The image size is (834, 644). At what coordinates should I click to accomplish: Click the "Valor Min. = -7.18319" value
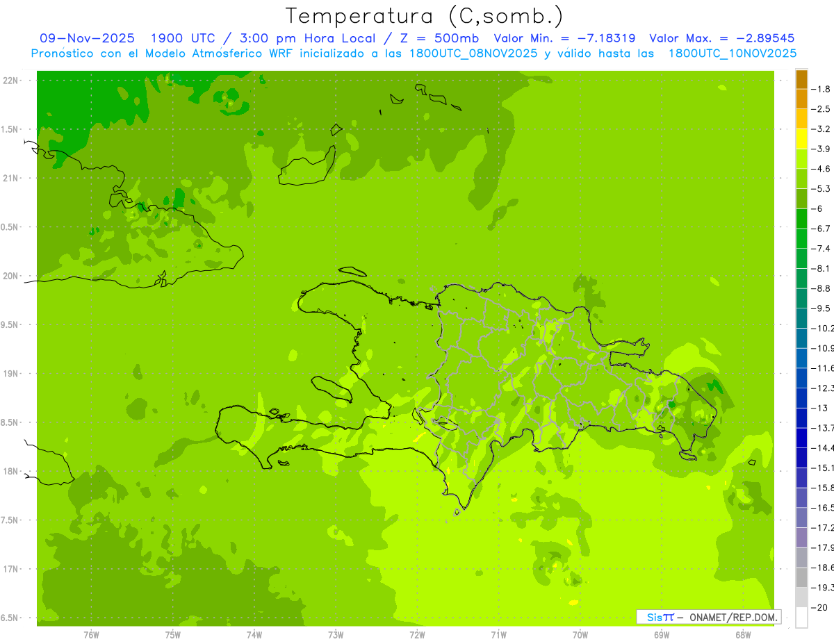pos(564,38)
